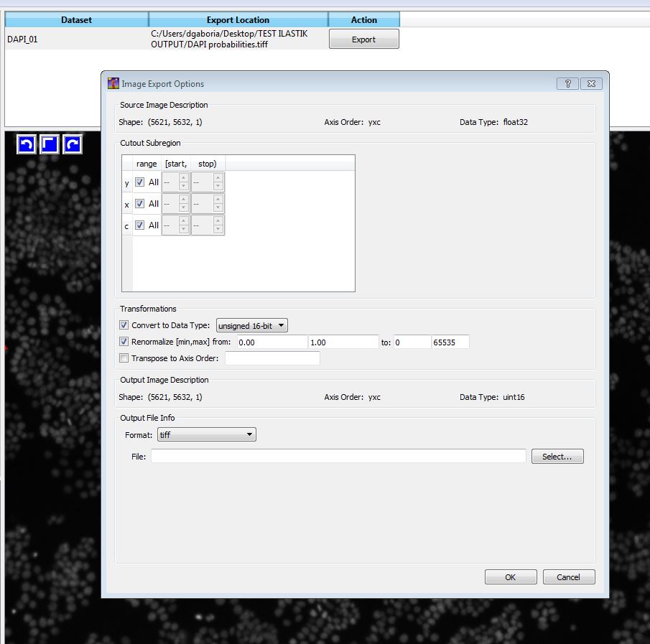The height and width of the screenshot is (644, 650).
Task: Enable Transpose to Axis Order
Action: coord(124,358)
